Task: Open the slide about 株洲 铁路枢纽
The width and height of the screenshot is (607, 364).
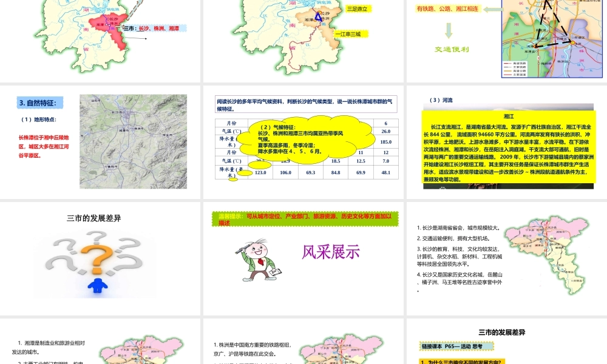Action: (303, 341)
